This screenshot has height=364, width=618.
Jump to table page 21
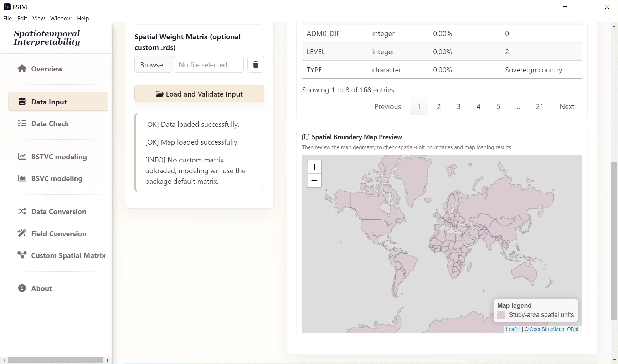540,106
